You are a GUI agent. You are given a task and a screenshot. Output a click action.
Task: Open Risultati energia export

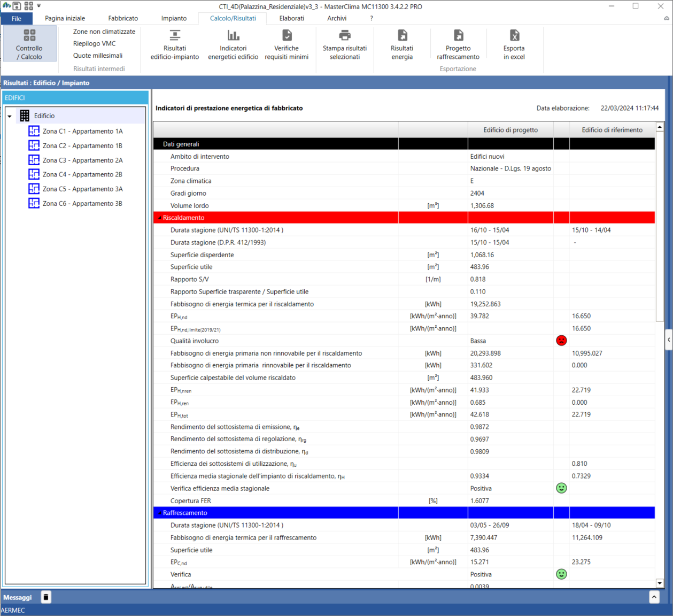(402, 44)
